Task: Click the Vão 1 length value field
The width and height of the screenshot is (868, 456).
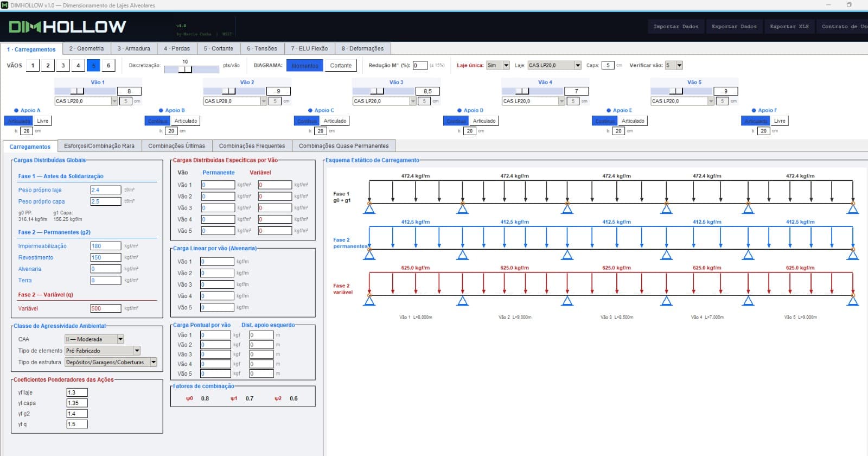Action: tap(130, 91)
